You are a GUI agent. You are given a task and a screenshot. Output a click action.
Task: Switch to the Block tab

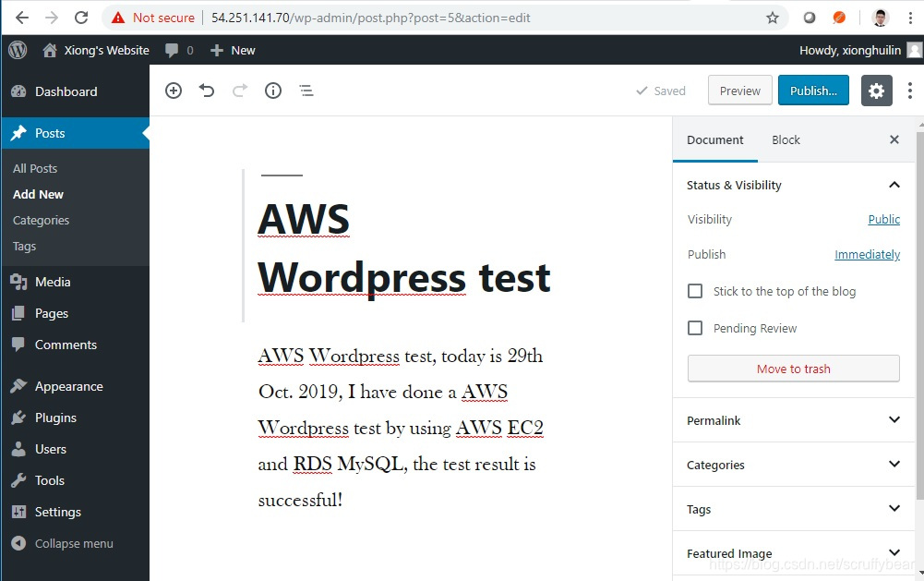pyautogui.click(x=786, y=139)
